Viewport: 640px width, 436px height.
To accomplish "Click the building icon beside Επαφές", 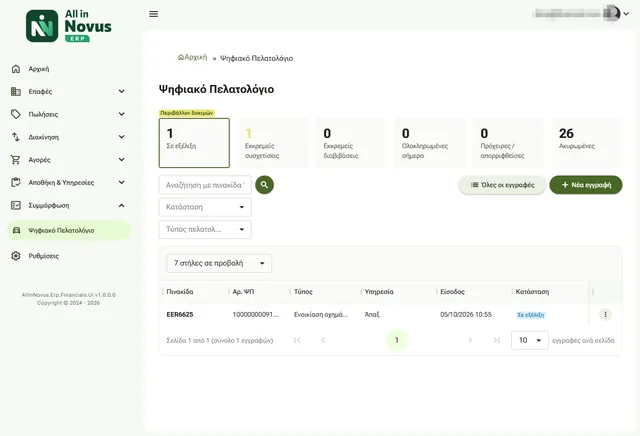I will coord(16,91).
